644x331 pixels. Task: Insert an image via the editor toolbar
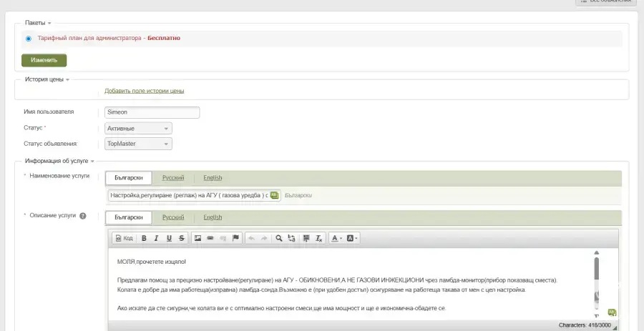click(197, 238)
